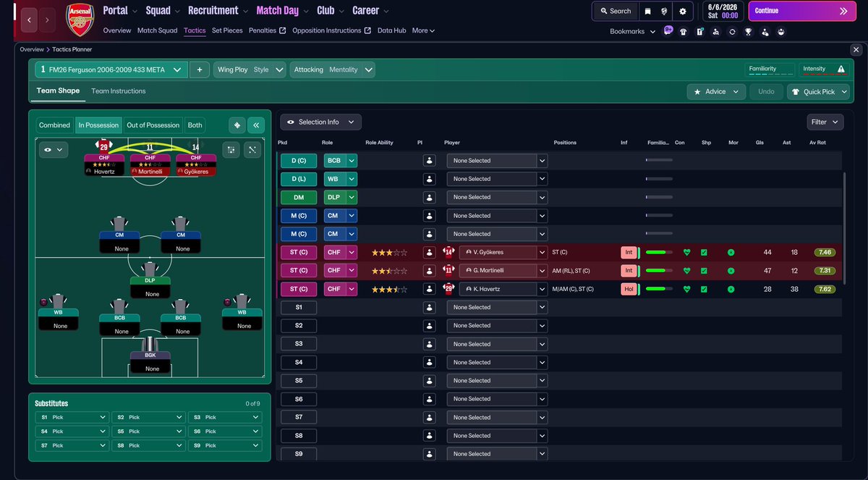Click the Intensity warning triangle icon
Screen dimensions: 868x480
pos(841,70)
